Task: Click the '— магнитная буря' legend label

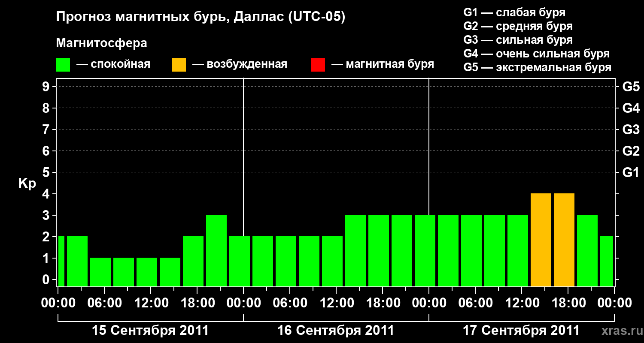Action: coord(383,64)
